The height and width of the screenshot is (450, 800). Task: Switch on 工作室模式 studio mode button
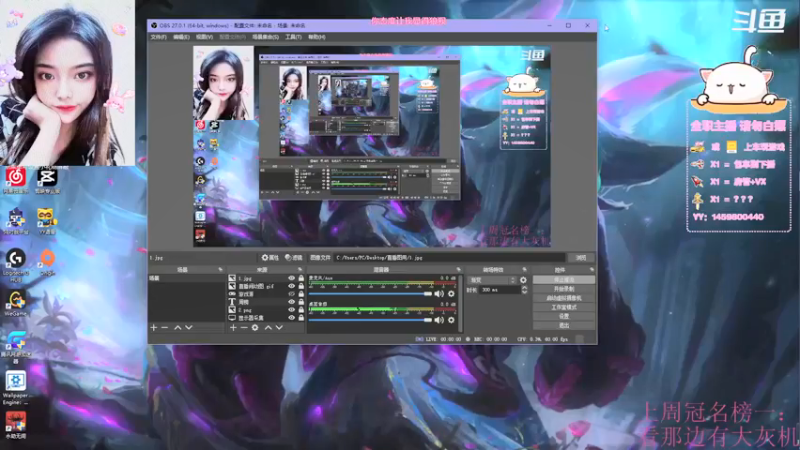[x=564, y=308]
